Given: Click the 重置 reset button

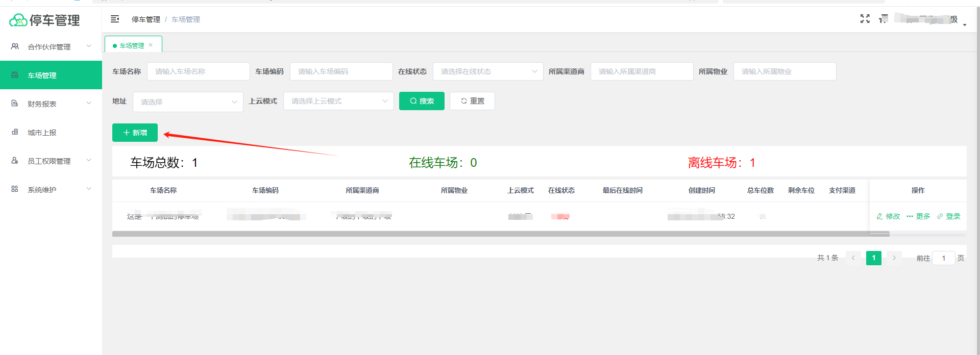Looking at the screenshot, I should point(472,101).
